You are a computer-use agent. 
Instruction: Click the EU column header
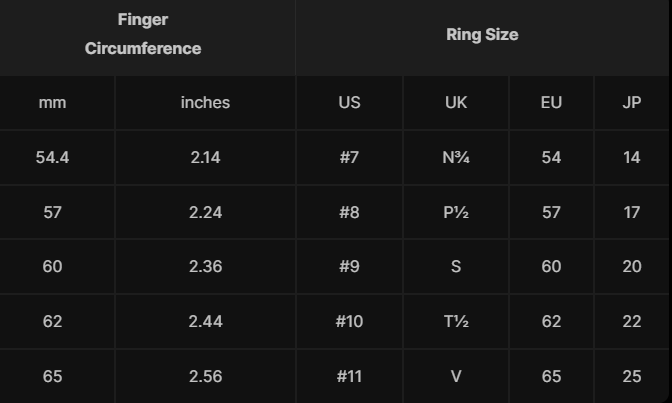tap(551, 102)
